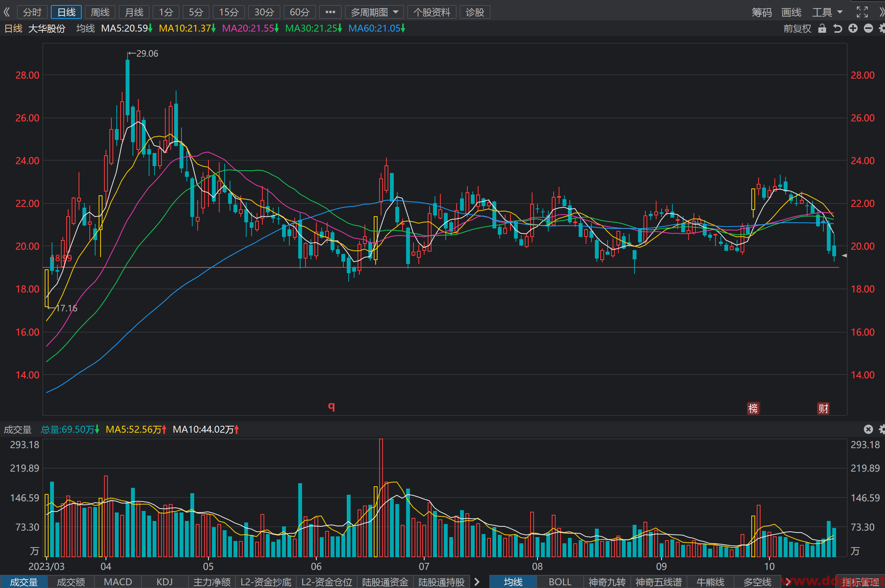
Task: Click the red 财 badge on chart
Action: coord(823,408)
